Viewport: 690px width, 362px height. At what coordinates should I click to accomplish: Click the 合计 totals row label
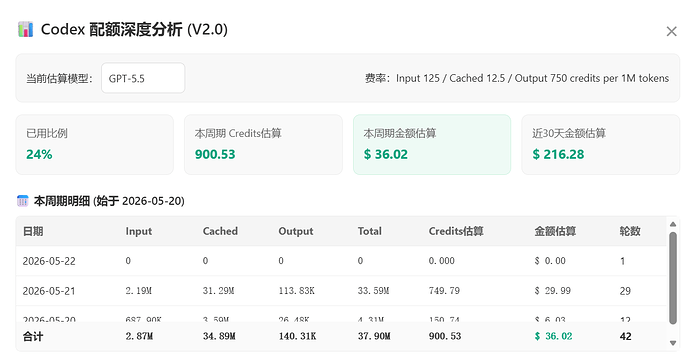point(33,336)
